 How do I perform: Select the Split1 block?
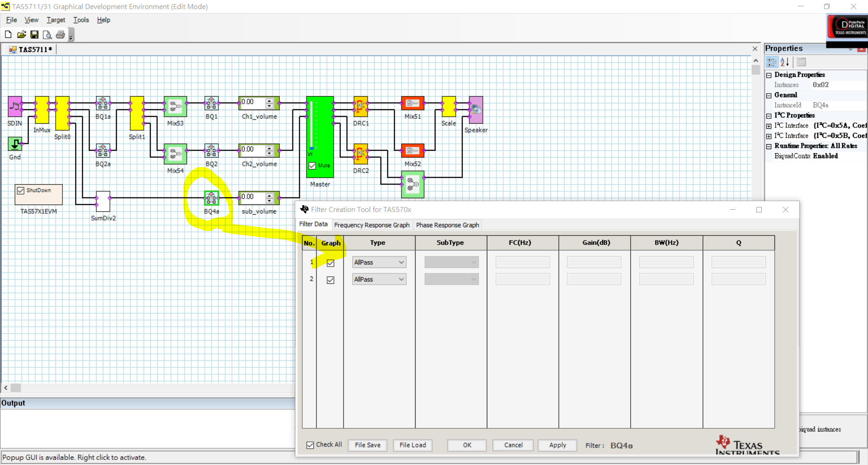tap(137, 113)
